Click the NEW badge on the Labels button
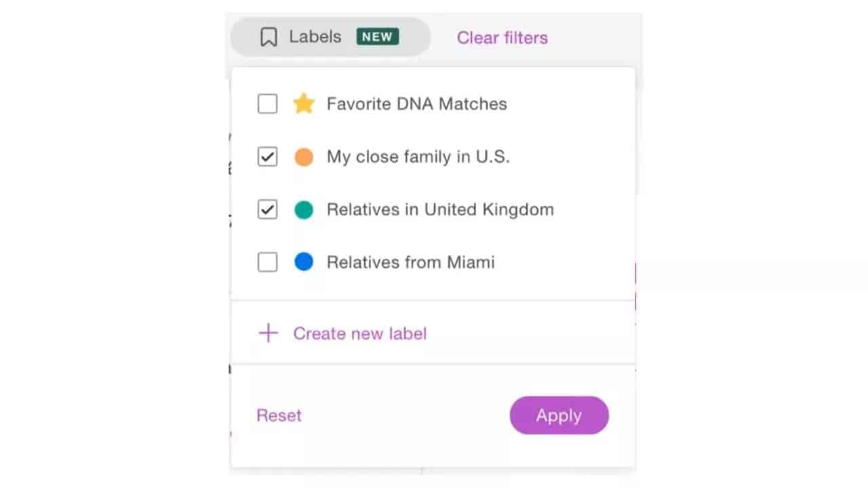Screen dimensions: 868x488 377,37
